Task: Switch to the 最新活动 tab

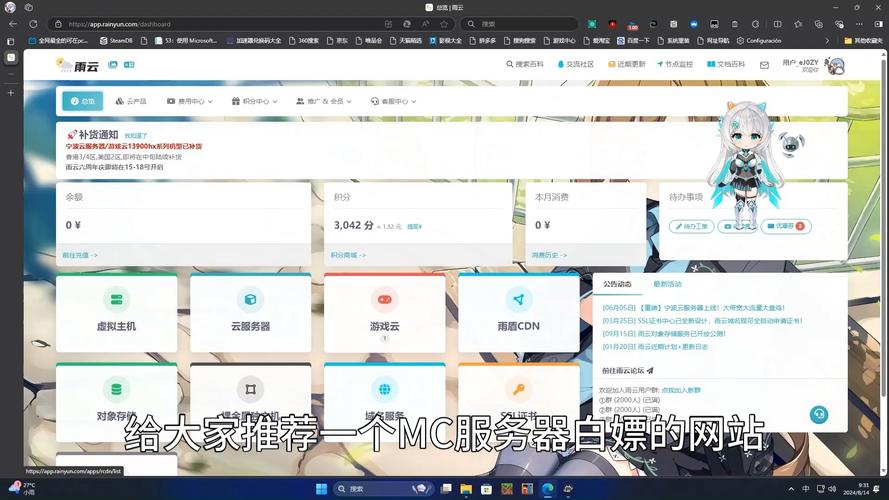Action: 667,284
